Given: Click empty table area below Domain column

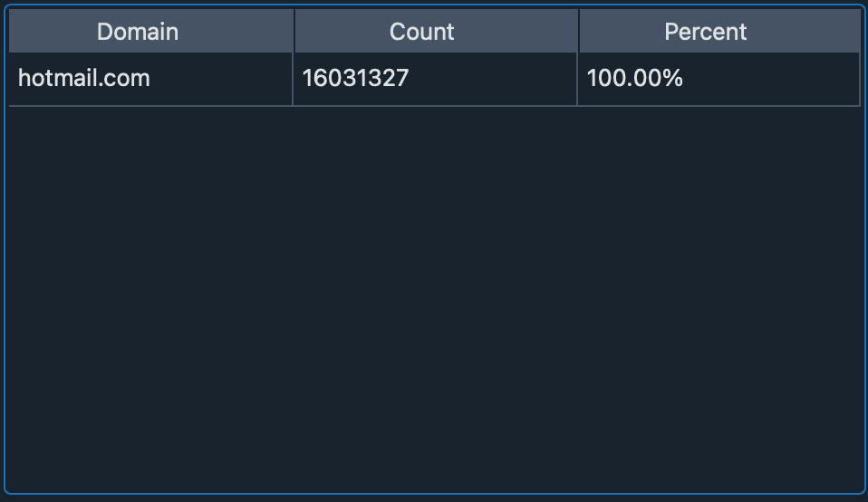Looking at the screenshot, I should click(x=150, y=299).
